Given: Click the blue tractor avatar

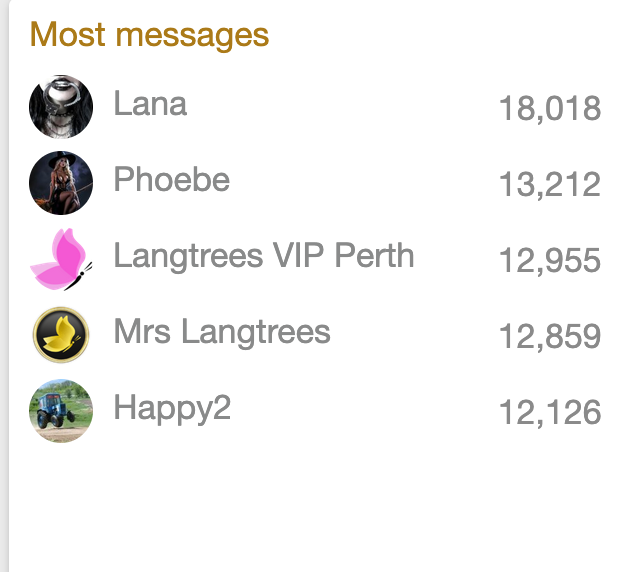Looking at the screenshot, I should 61,411.
